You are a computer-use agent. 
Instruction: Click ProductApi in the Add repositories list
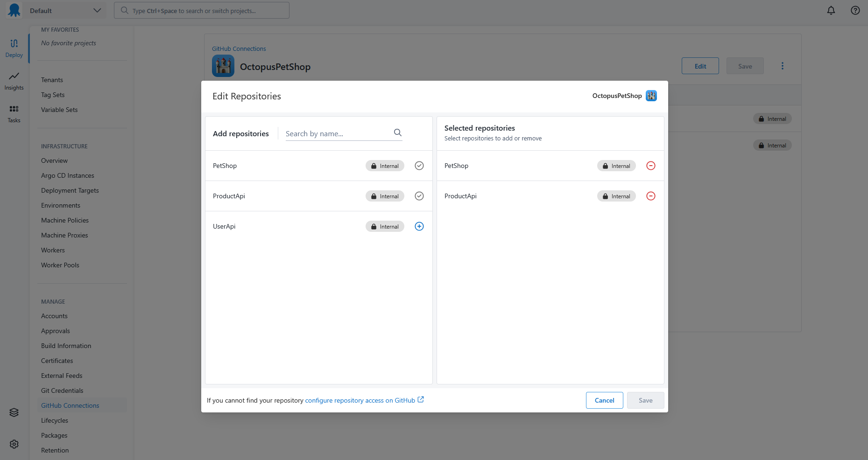229,196
